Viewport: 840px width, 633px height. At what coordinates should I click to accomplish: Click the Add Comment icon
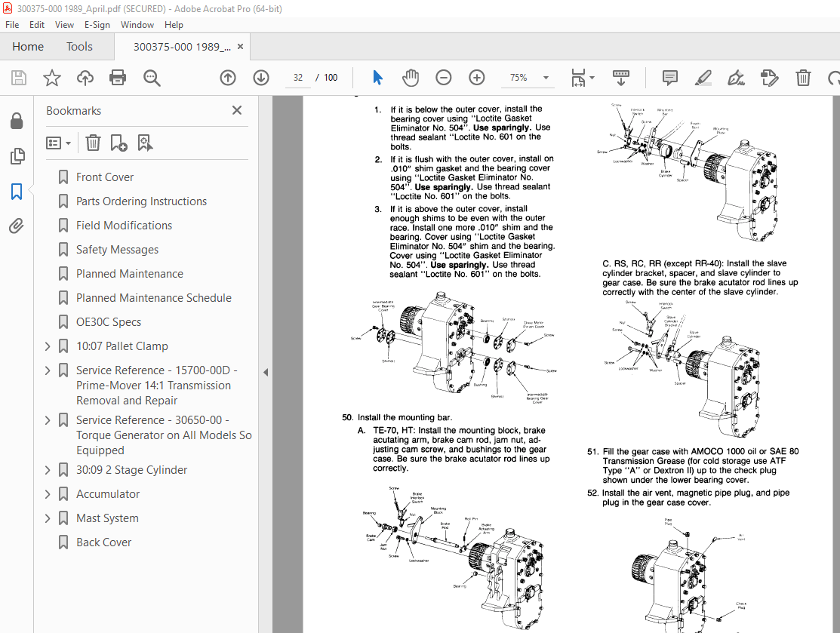[669, 77]
